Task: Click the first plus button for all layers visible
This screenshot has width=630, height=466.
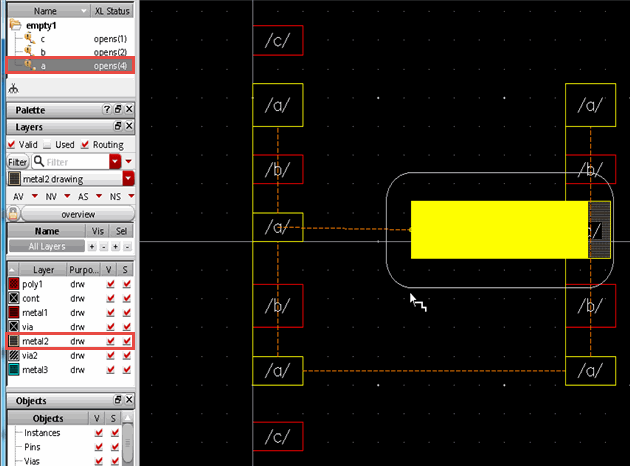Action: [x=92, y=247]
